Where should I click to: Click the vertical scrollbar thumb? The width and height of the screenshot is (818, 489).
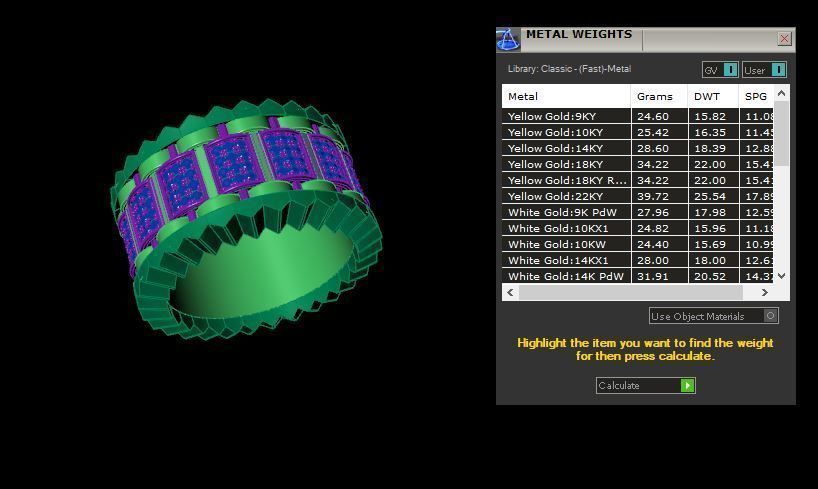point(781,134)
